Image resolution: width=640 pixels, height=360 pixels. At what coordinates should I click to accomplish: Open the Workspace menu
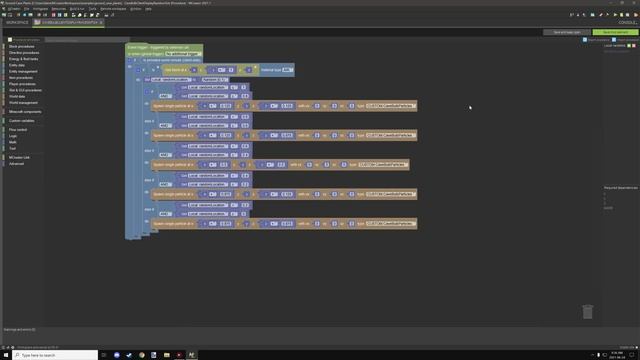pyautogui.click(x=40, y=9)
